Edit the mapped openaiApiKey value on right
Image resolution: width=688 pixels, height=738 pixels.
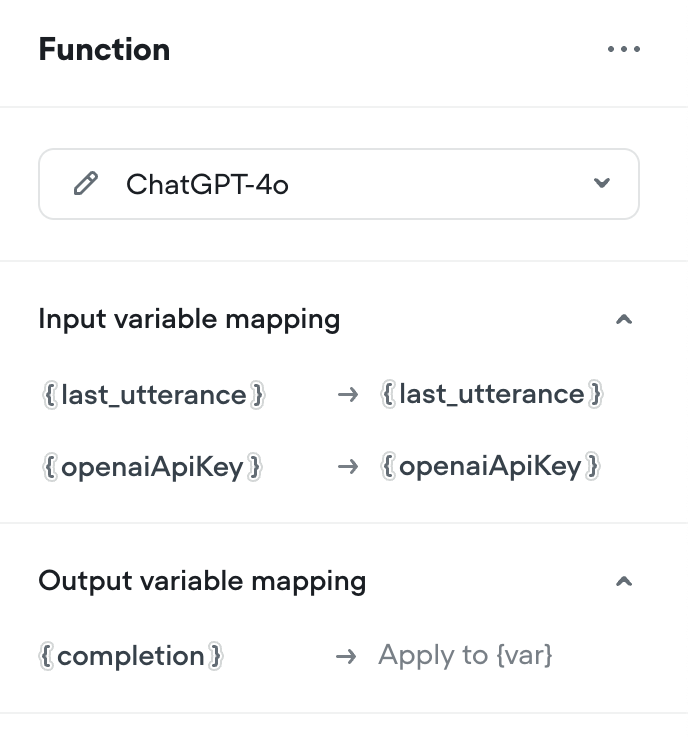[x=490, y=466]
